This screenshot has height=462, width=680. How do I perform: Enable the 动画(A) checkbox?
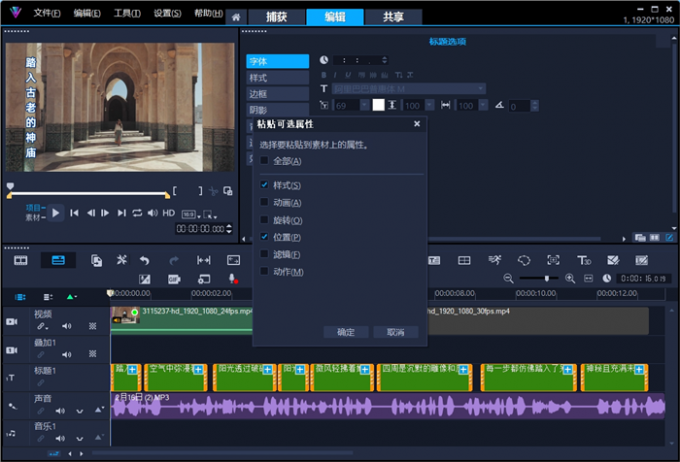pyautogui.click(x=264, y=202)
